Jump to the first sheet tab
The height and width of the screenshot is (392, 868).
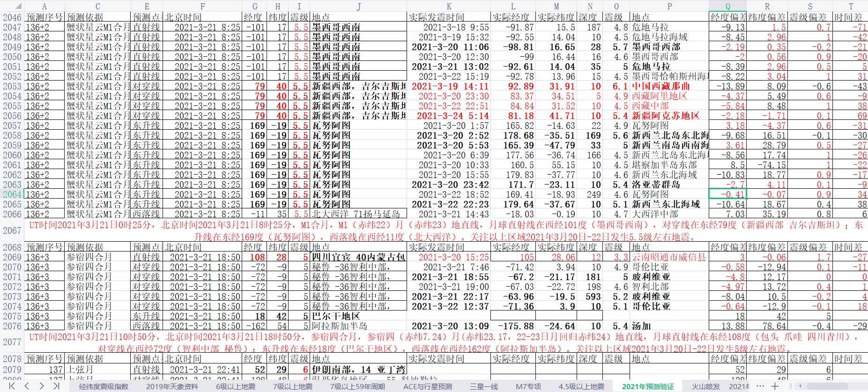12,386
